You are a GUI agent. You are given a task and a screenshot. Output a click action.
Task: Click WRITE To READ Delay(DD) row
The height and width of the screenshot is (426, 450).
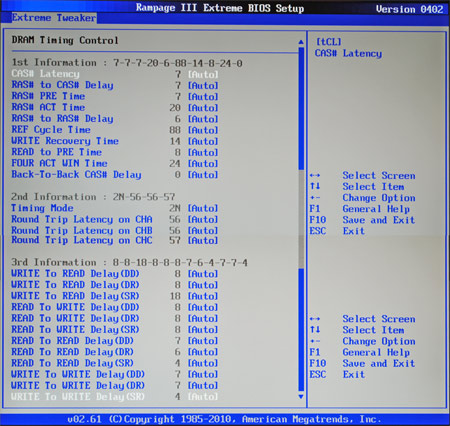pos(115,274)
